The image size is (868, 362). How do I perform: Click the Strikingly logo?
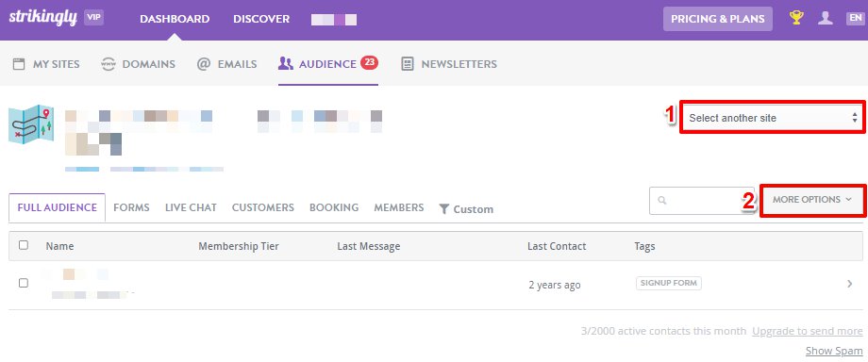coord(42,18)
